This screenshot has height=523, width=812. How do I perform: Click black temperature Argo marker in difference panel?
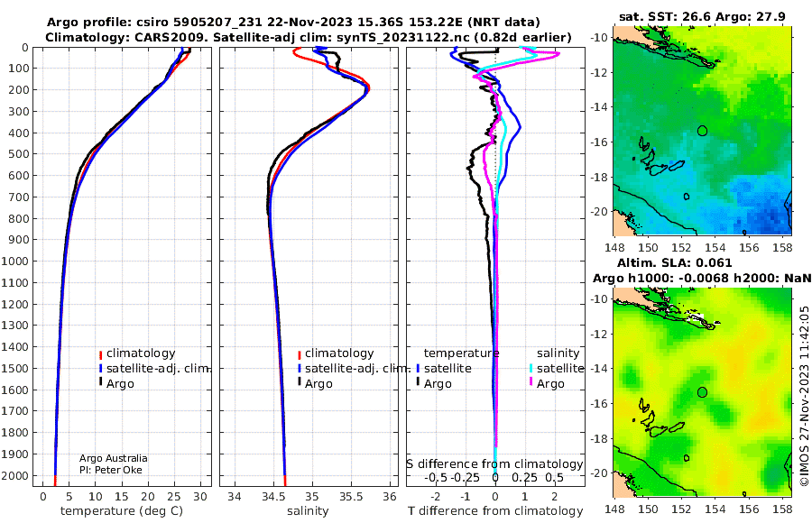click(x=418, y=382)
